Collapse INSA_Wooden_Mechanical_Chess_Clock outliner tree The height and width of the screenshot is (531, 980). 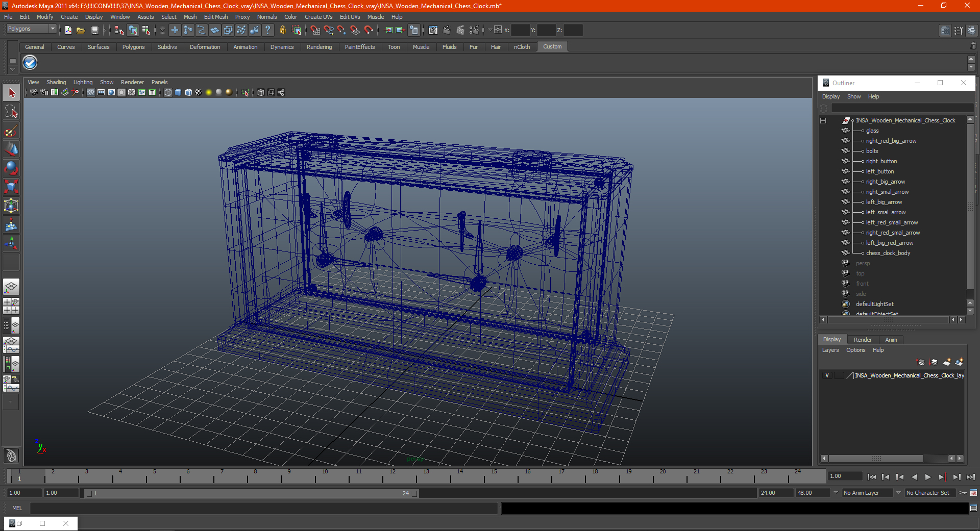[x=823, y=120]
